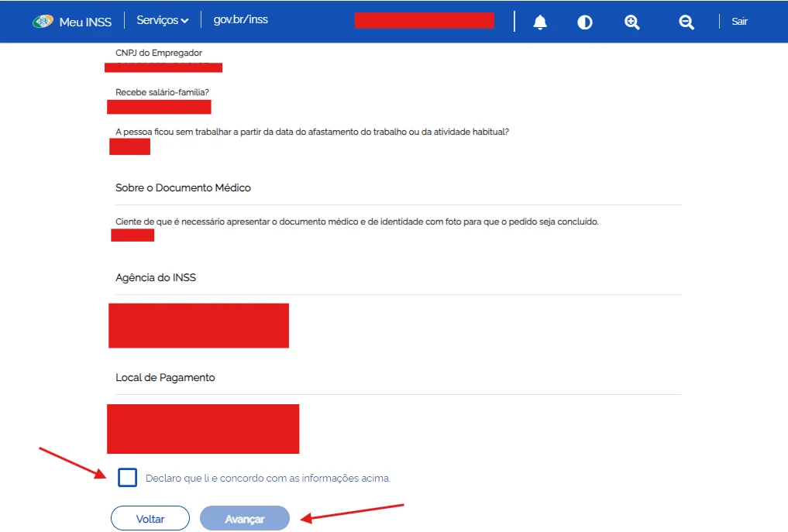Click Sair to log out
Image resolution: width=788 pixels, height=532 pixels.
739,22
